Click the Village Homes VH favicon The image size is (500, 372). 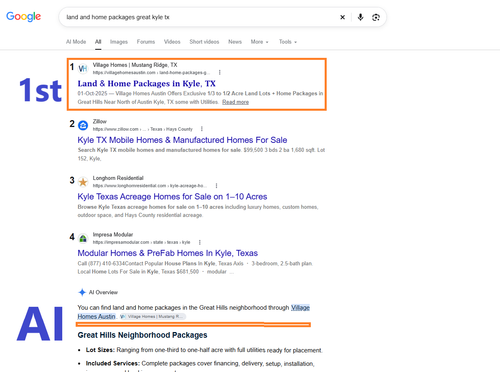[83, 69]
